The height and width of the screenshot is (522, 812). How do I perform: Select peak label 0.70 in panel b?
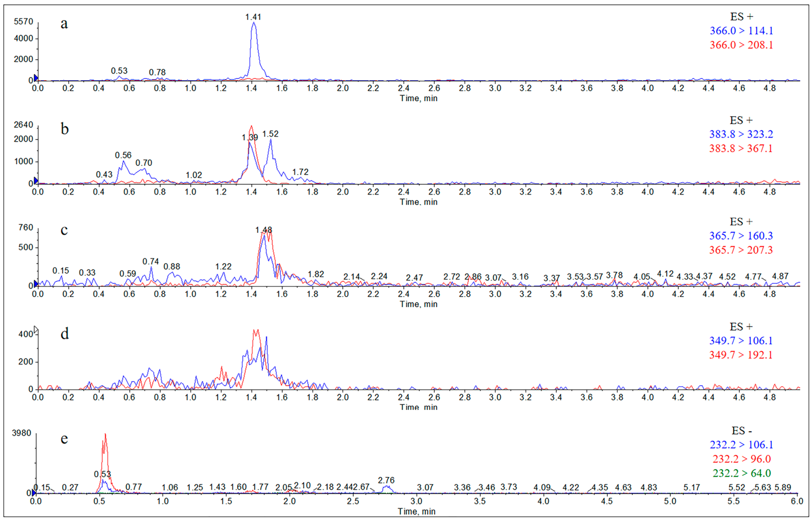144,163
